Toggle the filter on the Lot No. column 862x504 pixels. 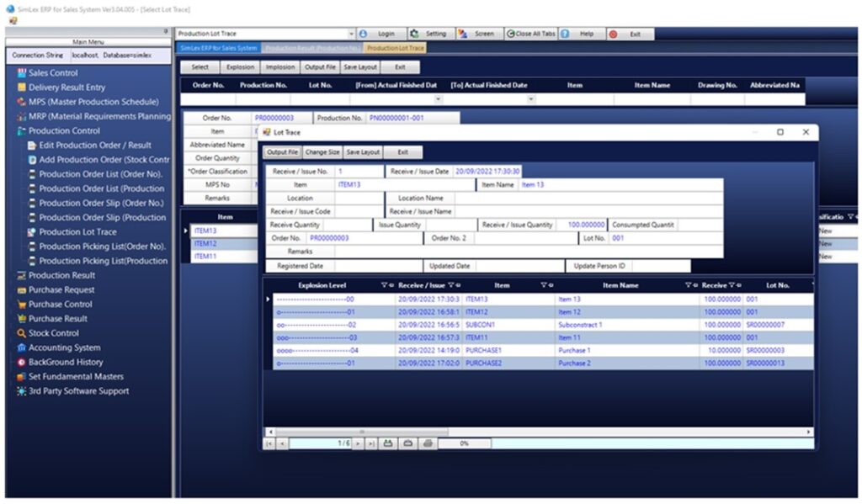pos(813,284)
